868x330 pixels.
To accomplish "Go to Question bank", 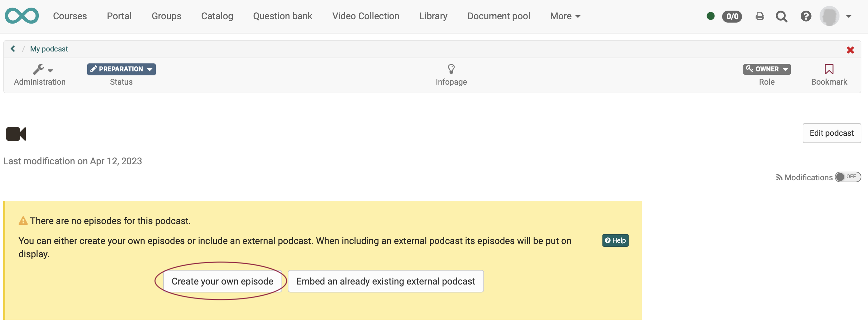I will (282, 16).
